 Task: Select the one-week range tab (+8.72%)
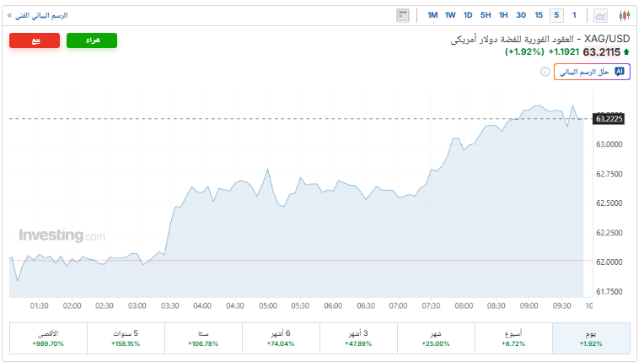513,338
